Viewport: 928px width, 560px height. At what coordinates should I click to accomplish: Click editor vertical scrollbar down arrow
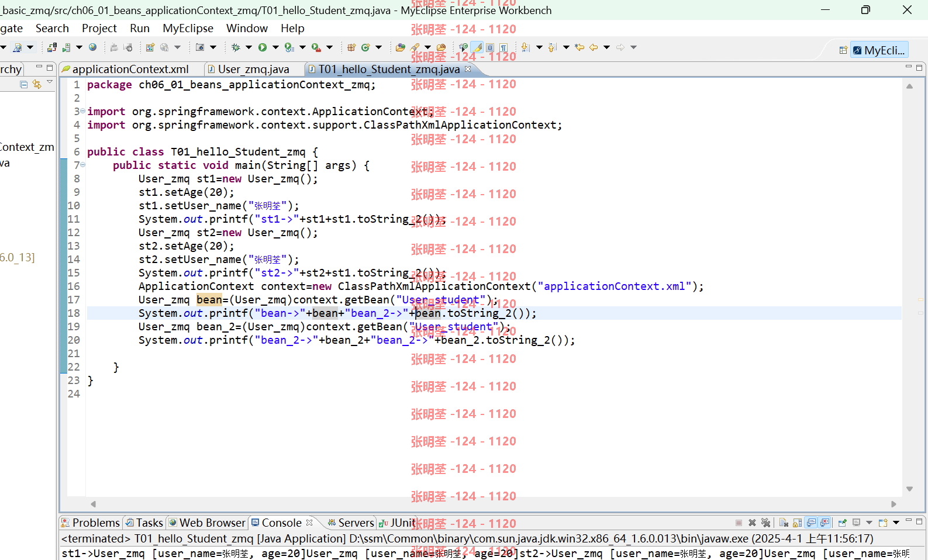(x=909, y=489)
